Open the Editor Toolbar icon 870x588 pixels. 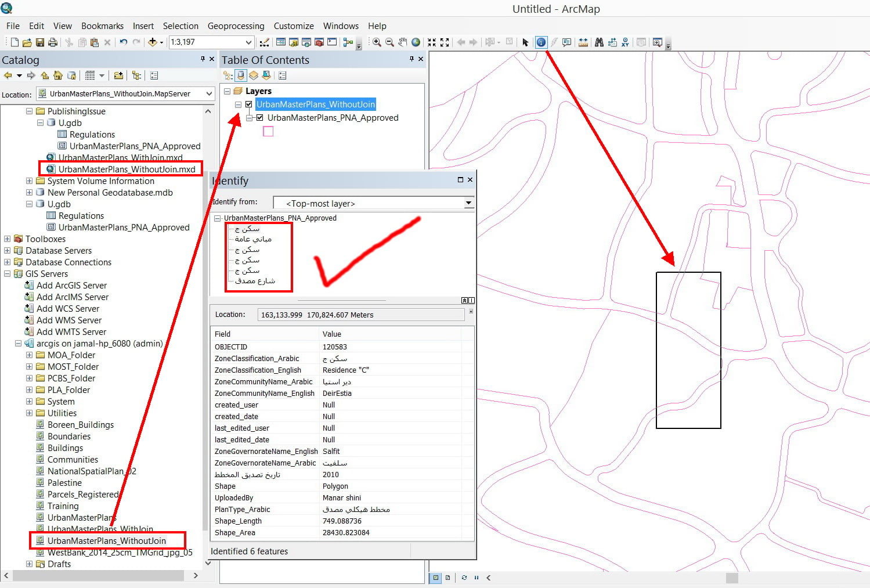pyautogui.click(x=264, y=42)
